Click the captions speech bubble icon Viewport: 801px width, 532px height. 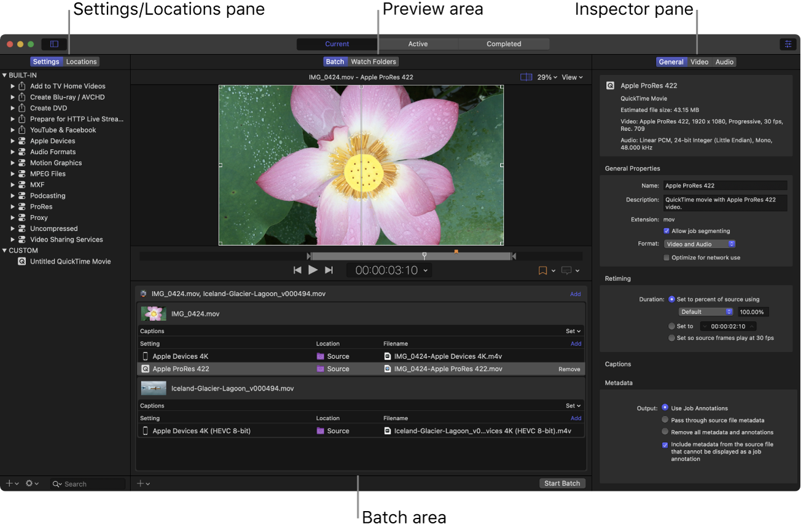point(565,270)
